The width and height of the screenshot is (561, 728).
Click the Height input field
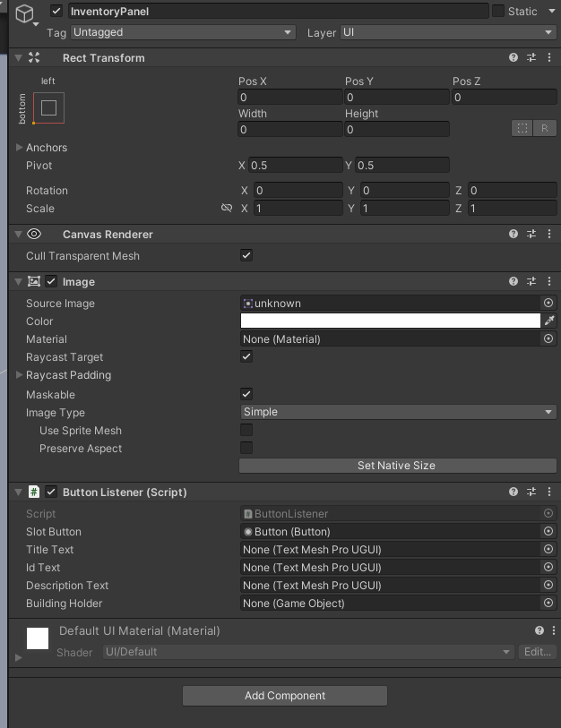coord(397,129)
